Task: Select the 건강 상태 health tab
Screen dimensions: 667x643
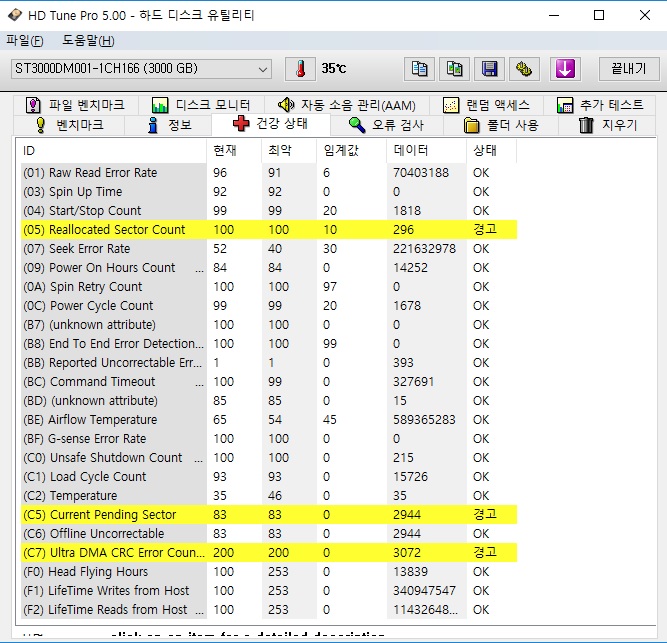Action: click(271, 124)
